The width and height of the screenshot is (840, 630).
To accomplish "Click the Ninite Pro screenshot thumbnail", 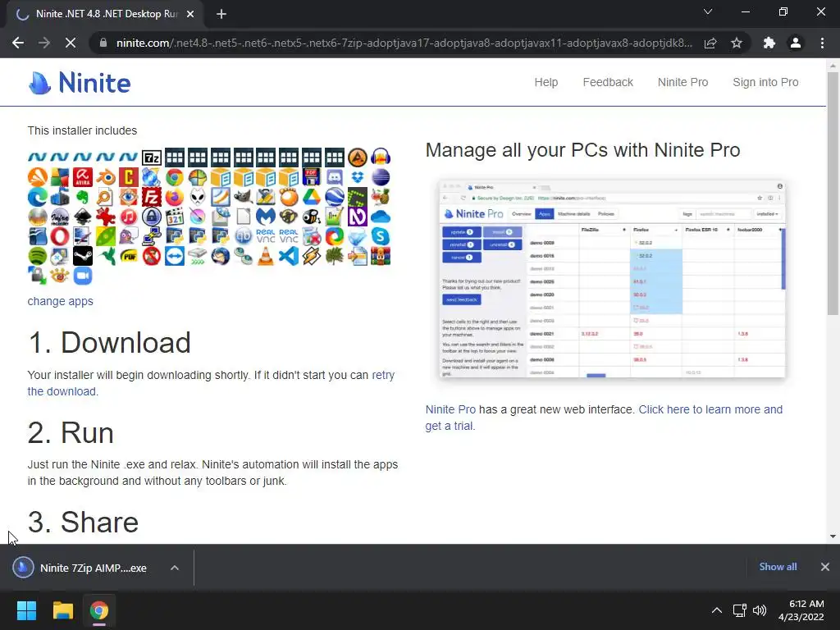I will tap(612, 279).
